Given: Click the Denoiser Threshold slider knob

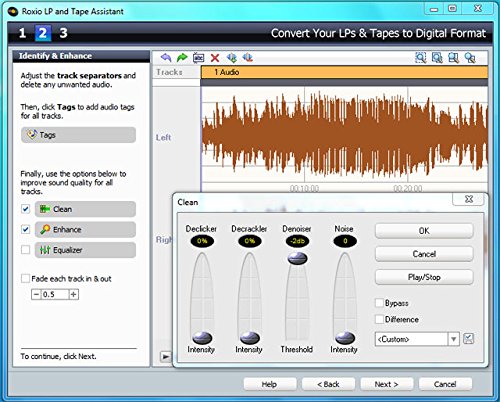Looking at the screenshot, I should tap(297, 258).
